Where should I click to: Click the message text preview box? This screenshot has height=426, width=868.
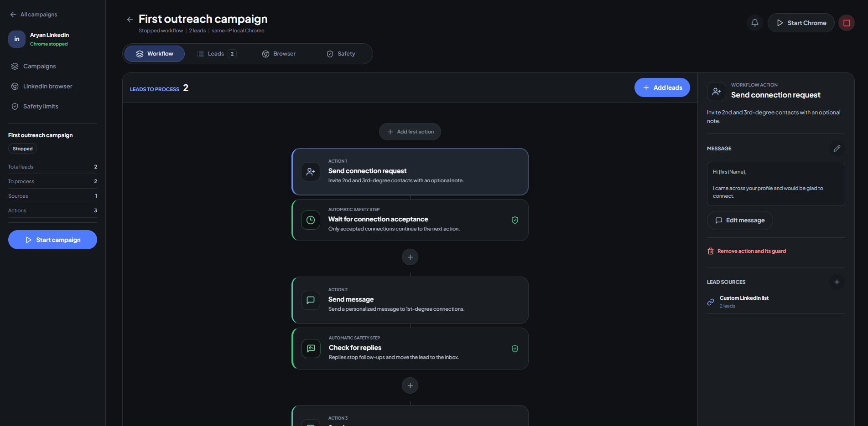(x=776, y=184)
